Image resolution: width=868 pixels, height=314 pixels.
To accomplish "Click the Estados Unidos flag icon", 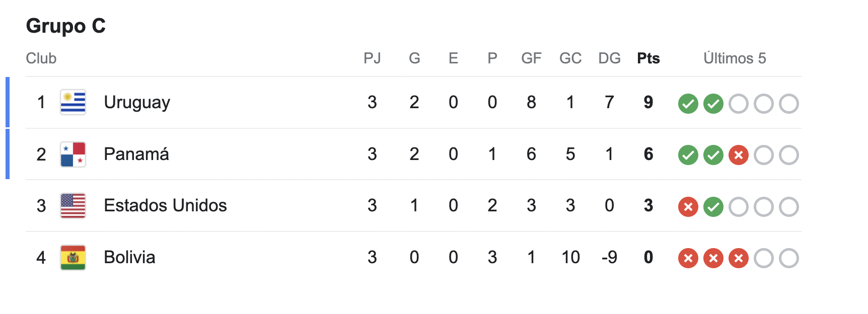I will [73, 205].
